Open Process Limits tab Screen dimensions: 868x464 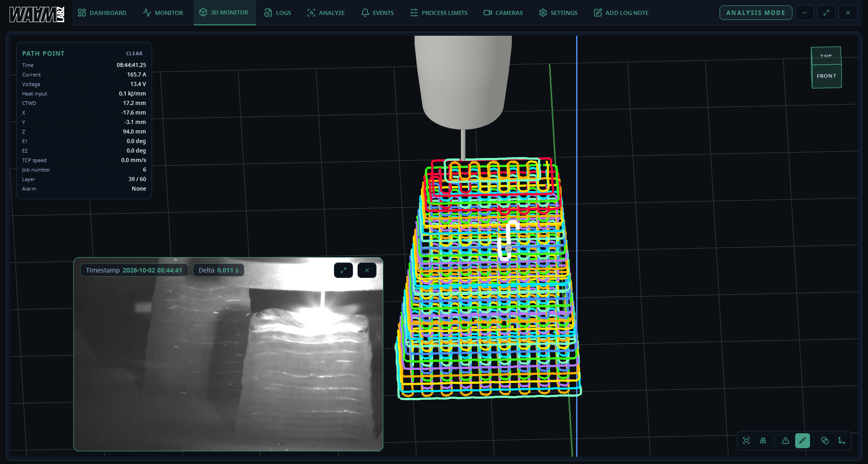439,13
